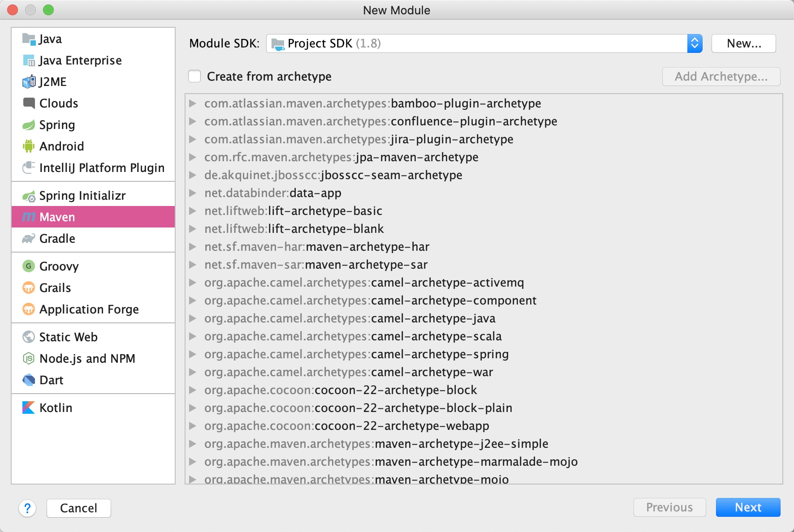Select Java Enterprise module type
Viewport: 794px width, 532px height.
click(x=80, y=60)
